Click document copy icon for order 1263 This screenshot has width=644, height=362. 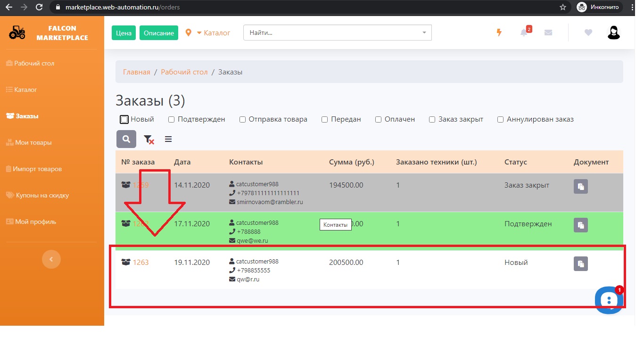coord(581,264)
